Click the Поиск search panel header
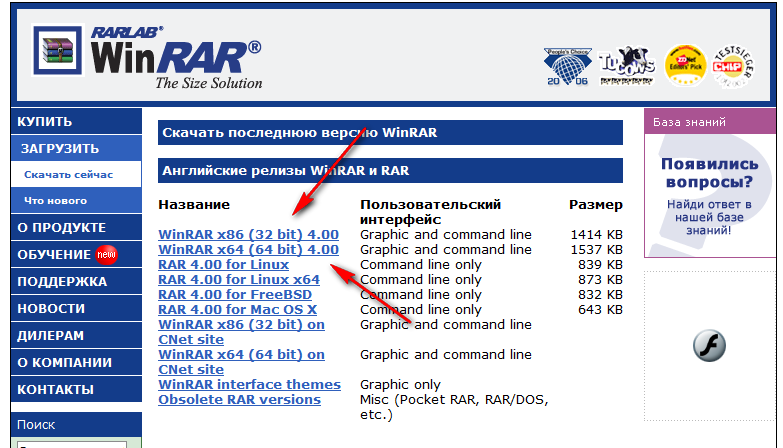 [76, 425]
